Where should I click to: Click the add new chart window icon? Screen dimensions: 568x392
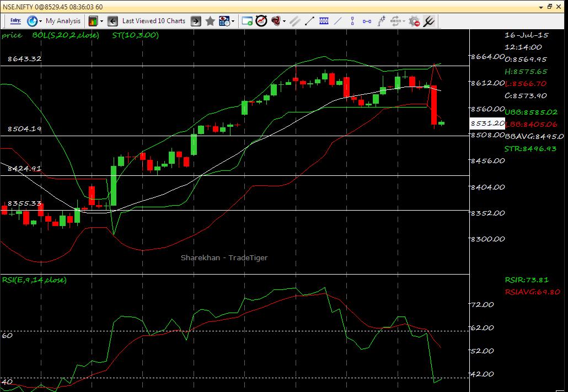point(247,21)
